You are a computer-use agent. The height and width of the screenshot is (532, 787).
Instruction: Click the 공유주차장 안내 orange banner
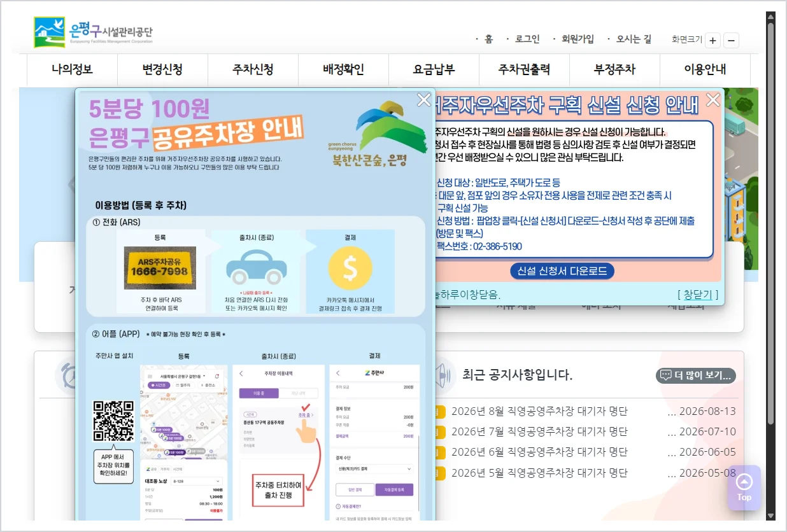pyautogui.click(x=227, y=132)
